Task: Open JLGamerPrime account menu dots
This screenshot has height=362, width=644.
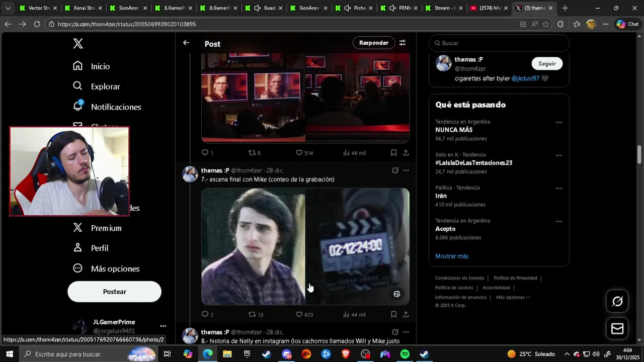Action: [163, 326]
